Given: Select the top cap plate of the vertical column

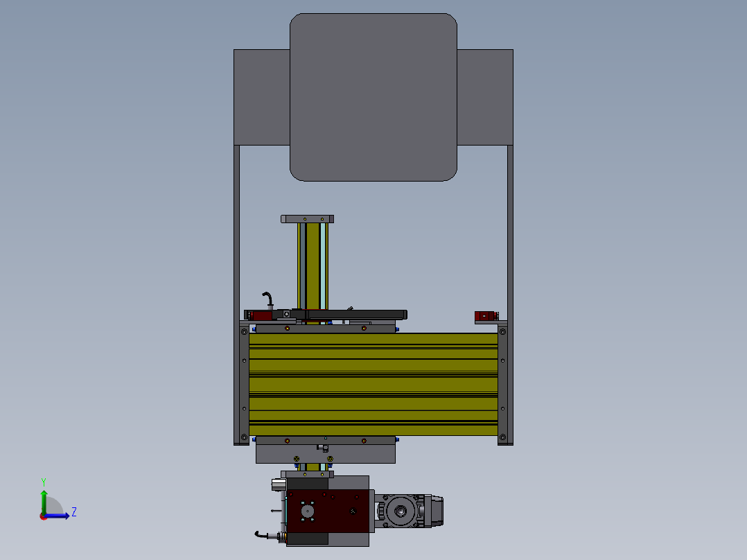Looking at the screenshot, I should [307, 219].
